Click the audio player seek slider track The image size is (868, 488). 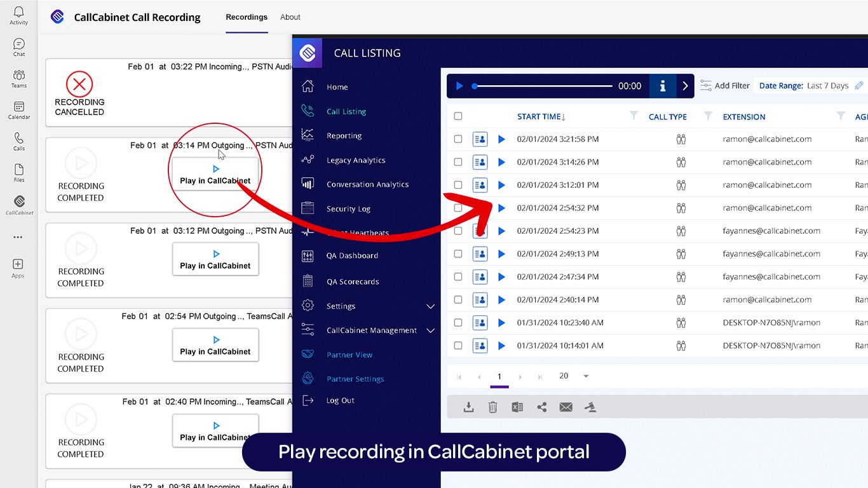click(x=543, y=86)
